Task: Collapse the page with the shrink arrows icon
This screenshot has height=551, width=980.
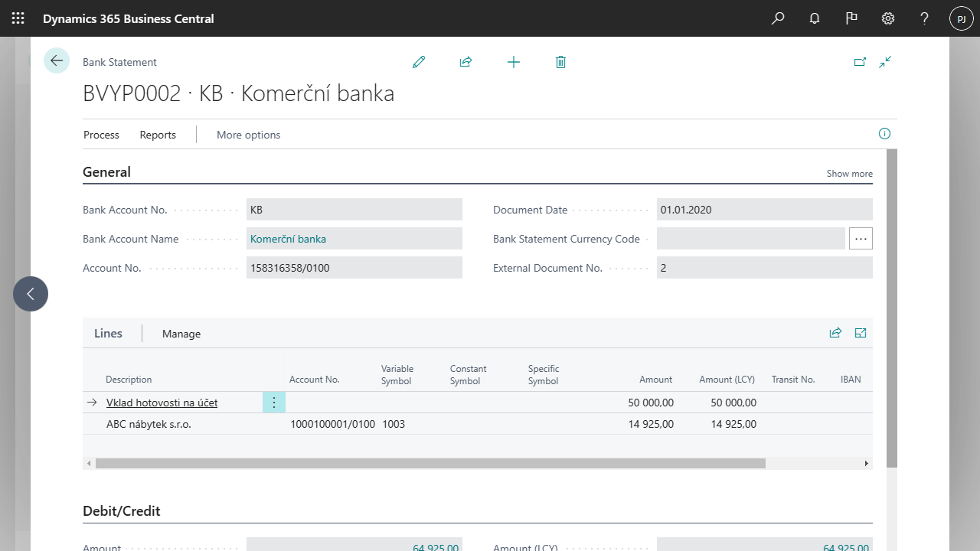Action: (x=886, y=62)
